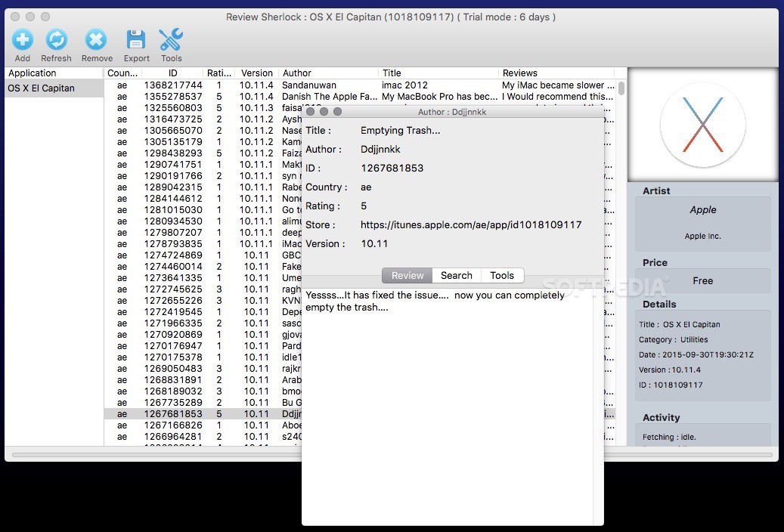Click 'Category : Utilities' in Details
The image size is (784, 532).
tap(673, 339)
